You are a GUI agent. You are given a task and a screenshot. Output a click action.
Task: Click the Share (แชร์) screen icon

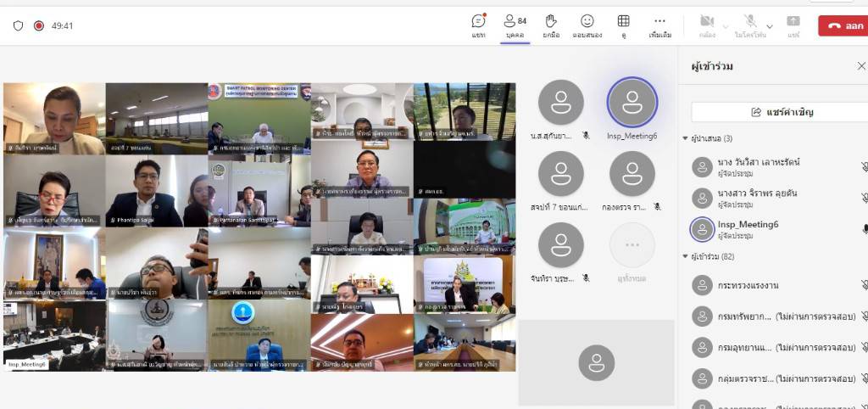(x=793, y=25)
